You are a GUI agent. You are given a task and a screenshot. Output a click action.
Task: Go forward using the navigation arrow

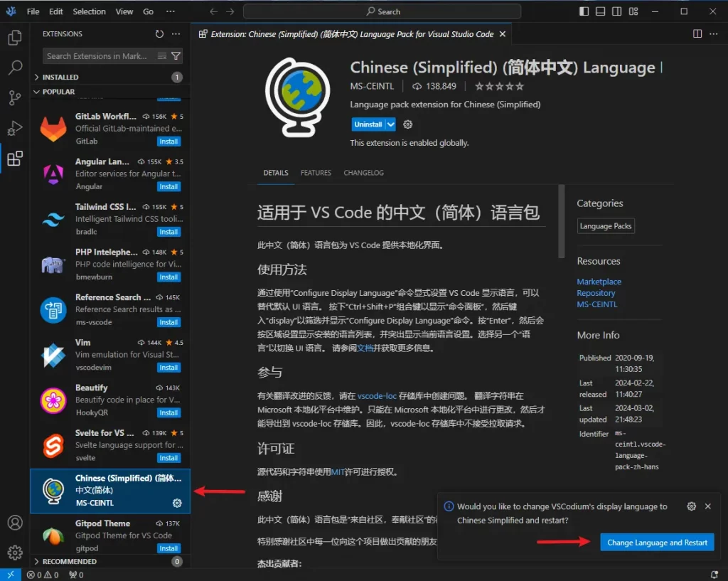[x=230, y=11]
